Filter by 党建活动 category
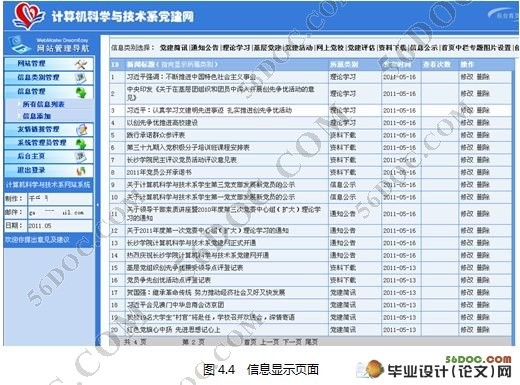 pos(299,48)
